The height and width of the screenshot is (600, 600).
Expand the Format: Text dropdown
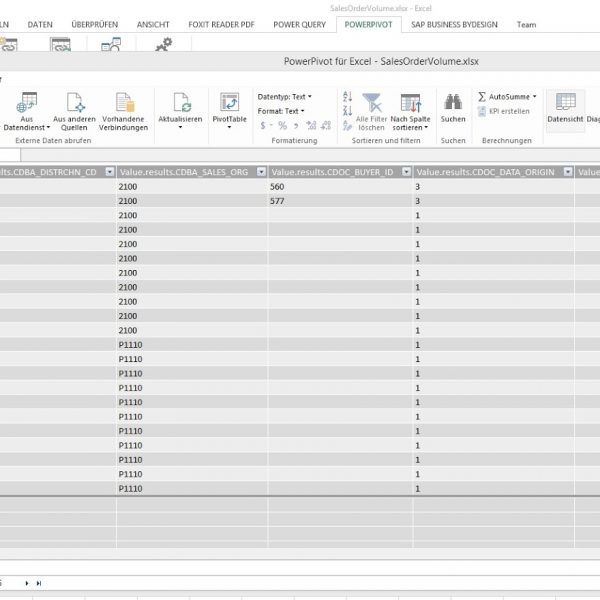[x=280, y=111]
